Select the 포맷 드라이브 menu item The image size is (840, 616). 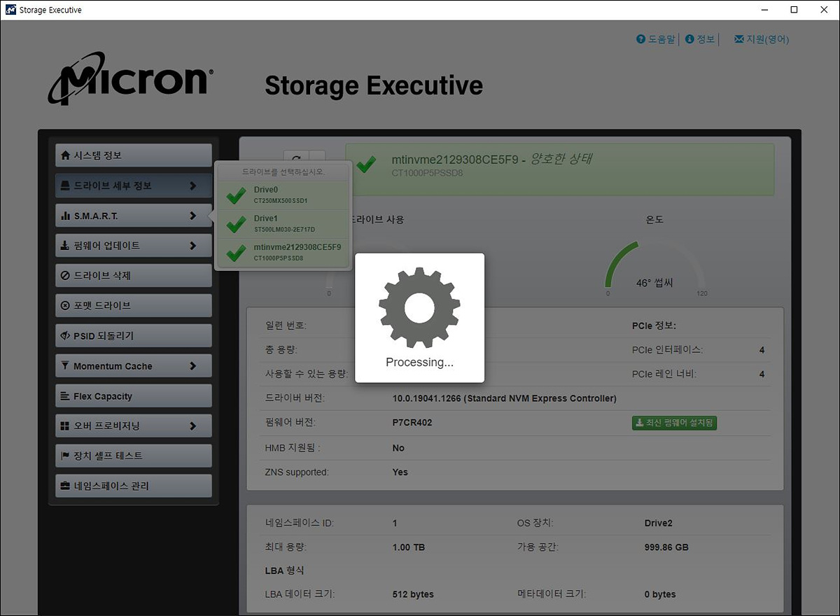(x=133, y=306)
